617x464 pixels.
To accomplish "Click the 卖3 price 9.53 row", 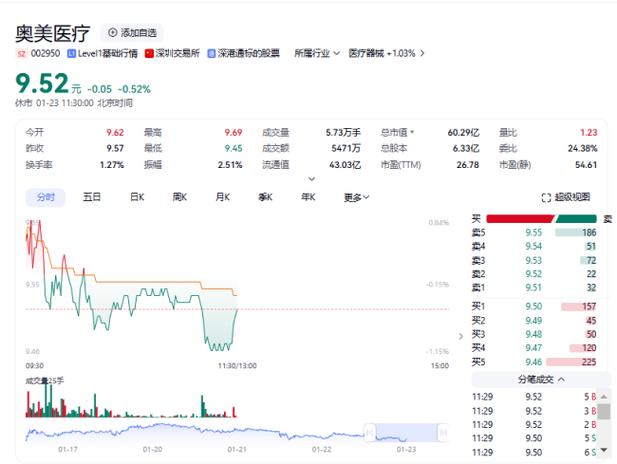I will 534,260.
